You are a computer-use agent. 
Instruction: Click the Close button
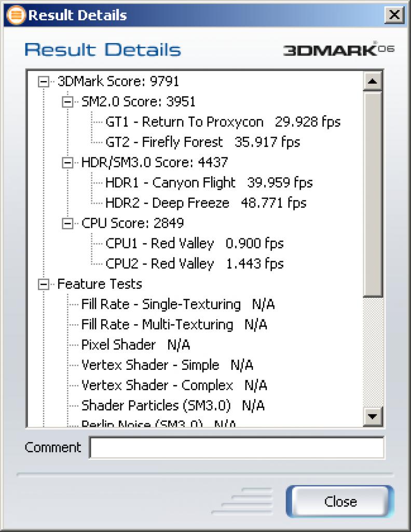coord(340,501)
